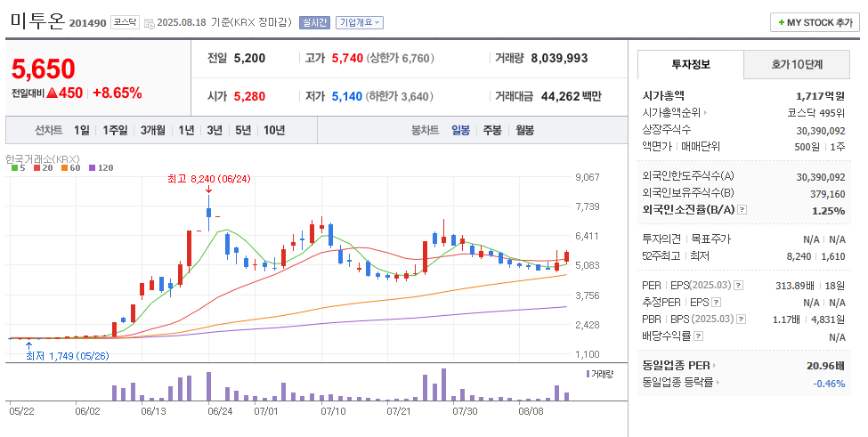
Task: Click the current price 5,650
Action: [x=44, y=69]
